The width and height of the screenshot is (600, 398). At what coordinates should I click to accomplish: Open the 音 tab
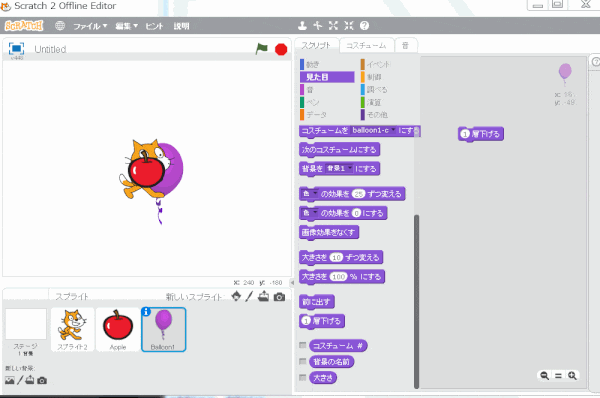[x=406, y=46]
